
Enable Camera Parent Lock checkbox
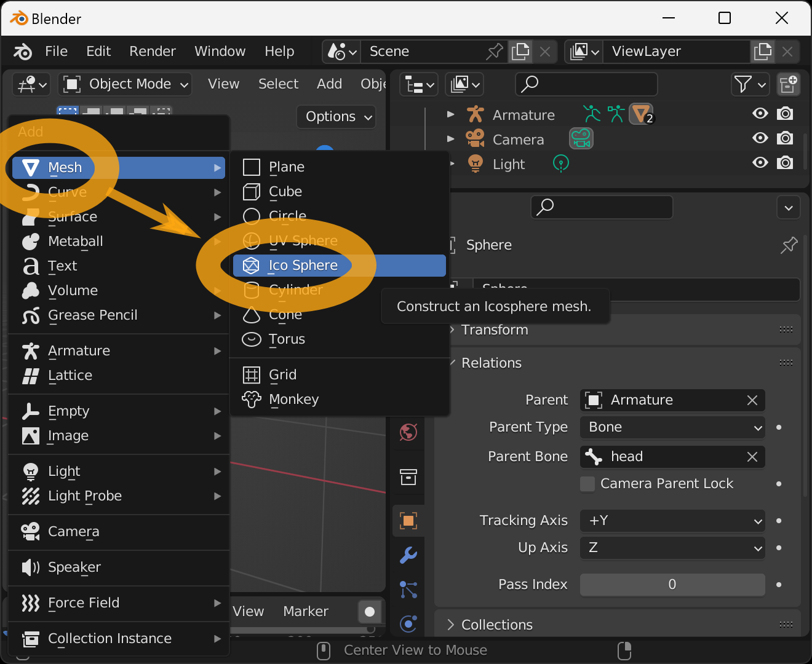pyautogui.click(x=587, y=484)
